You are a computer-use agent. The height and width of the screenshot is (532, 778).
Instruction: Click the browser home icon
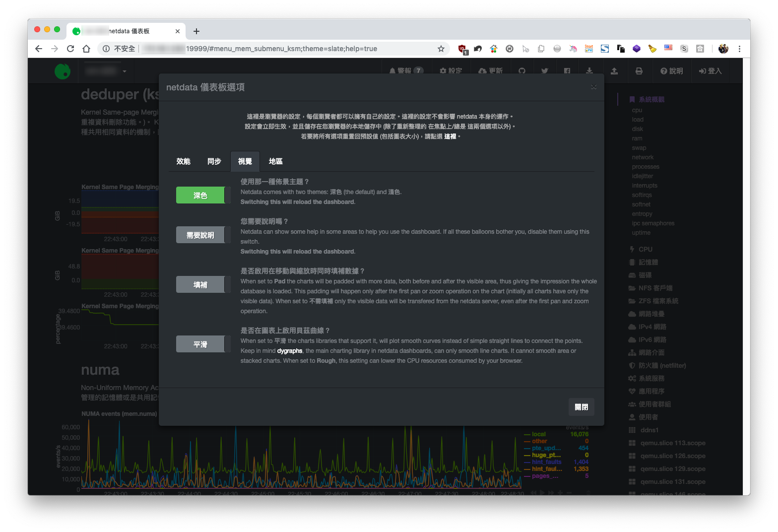[86, 49]
